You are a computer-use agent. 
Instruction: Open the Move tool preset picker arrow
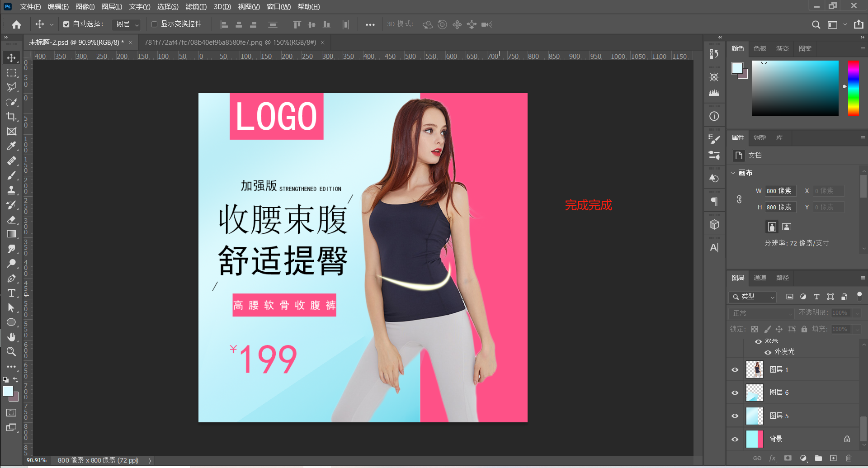(x=52, y=25)
